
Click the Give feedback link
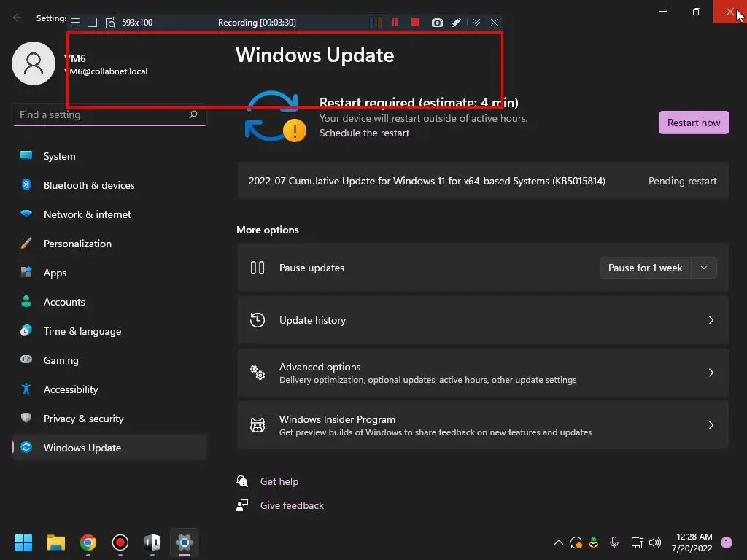[292, 505]
